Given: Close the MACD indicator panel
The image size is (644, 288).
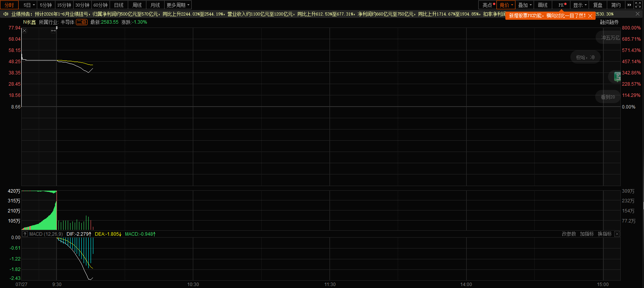Looking at the screenshot, I should pos(617,234).
